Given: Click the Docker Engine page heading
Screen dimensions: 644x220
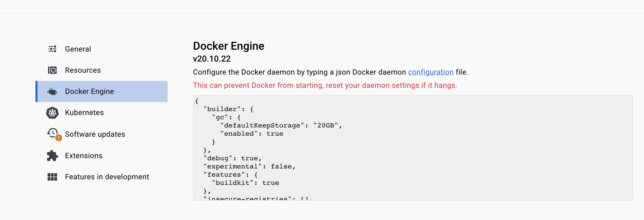Looking at the screenshot, I should [x=229, y=46].
